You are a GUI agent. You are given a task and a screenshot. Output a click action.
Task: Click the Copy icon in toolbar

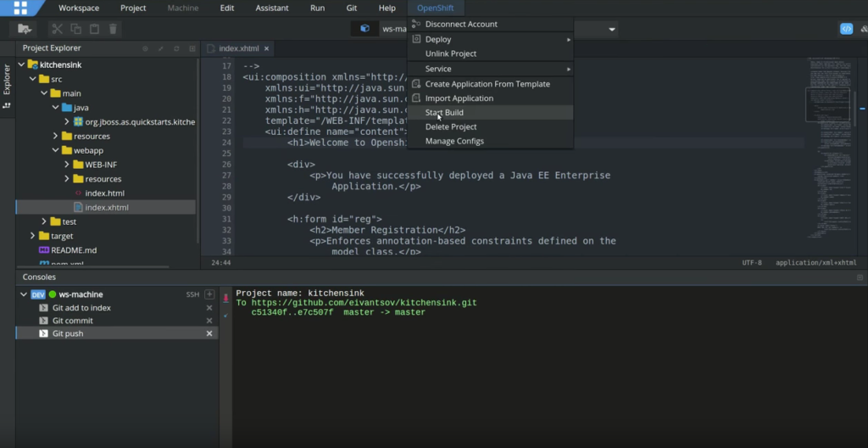coord(76,29)
